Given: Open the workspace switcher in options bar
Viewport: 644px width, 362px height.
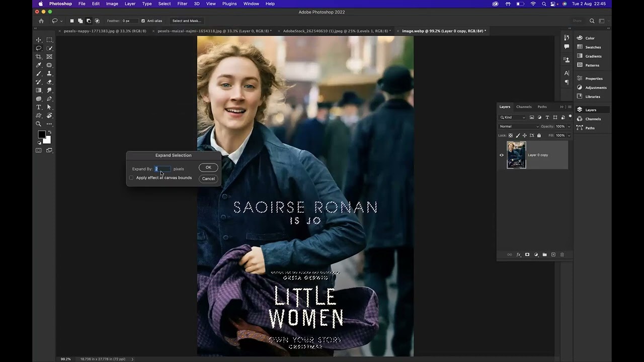Looking at the screenshot, I should (x=602, y=21).
